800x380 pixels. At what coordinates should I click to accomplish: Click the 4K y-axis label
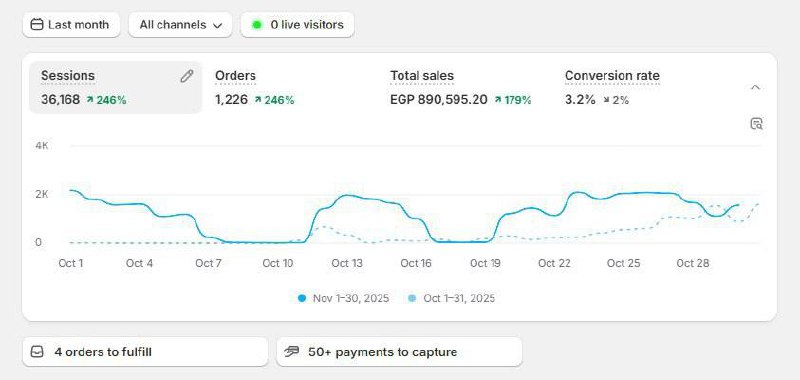pyautogui.click(x=42, y=145)
